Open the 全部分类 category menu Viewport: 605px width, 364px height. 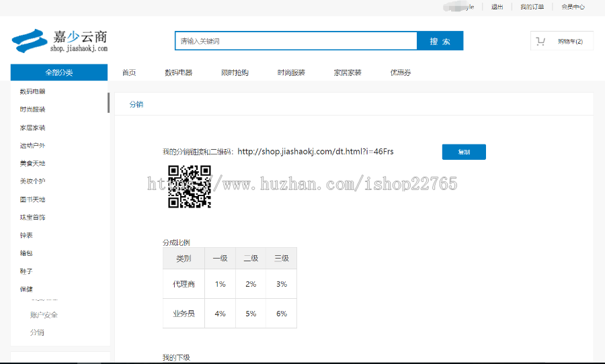tap(59, 73)
